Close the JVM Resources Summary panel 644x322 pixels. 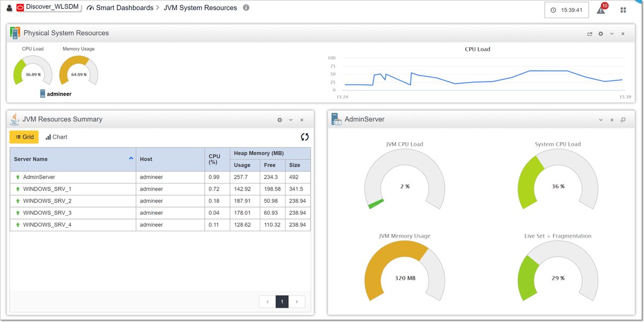click(x=302, y=120)
